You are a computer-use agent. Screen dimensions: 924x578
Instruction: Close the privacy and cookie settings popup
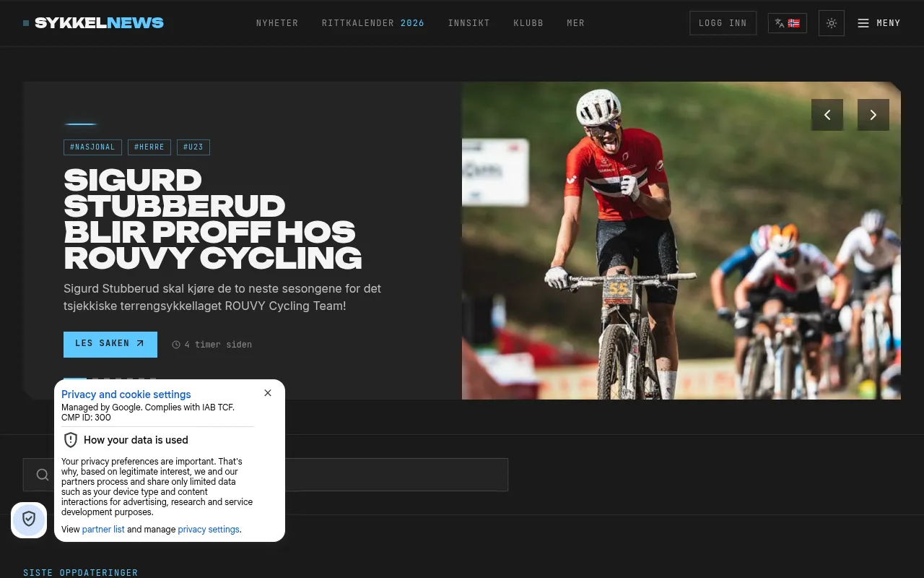[x=268, y=393]
